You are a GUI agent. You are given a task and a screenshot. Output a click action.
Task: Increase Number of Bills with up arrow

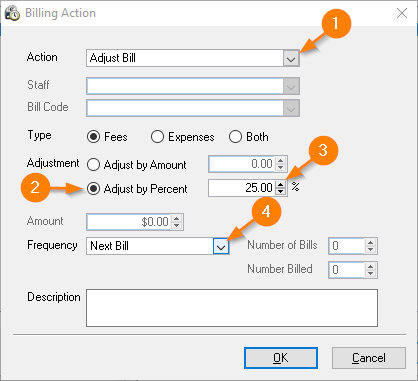[x=370, y=242]
